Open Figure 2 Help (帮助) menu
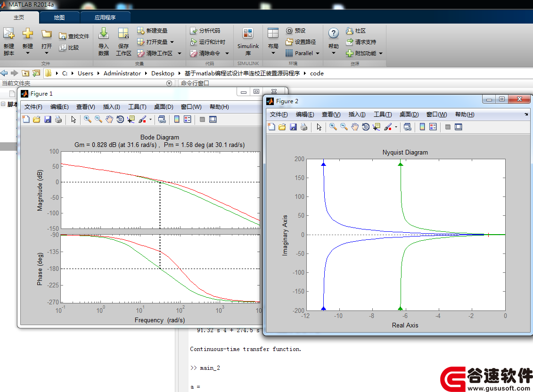The height and width of the screenshot is (392, 533). (x=464, y=114)
